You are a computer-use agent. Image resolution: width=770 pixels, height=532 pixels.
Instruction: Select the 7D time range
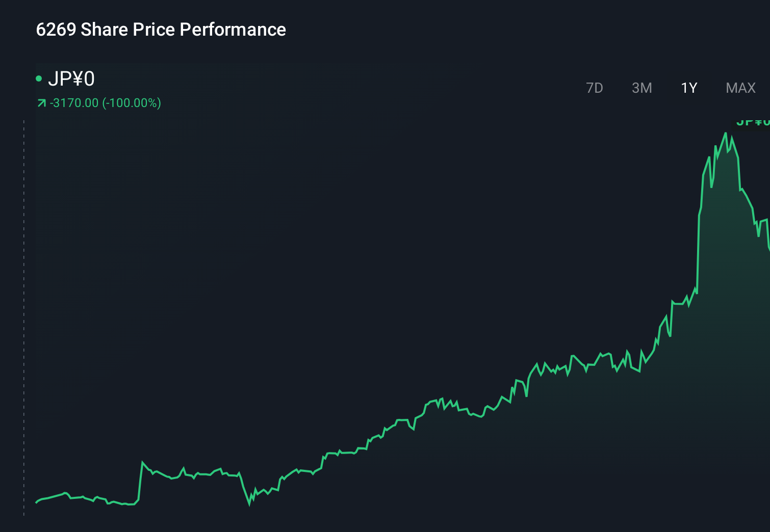[595, 88]
